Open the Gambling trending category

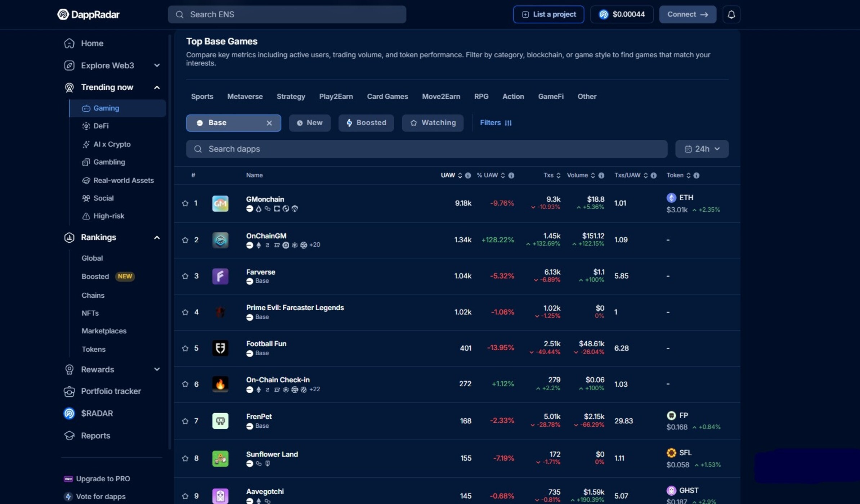pyautogui.click(x=109, y=162)
